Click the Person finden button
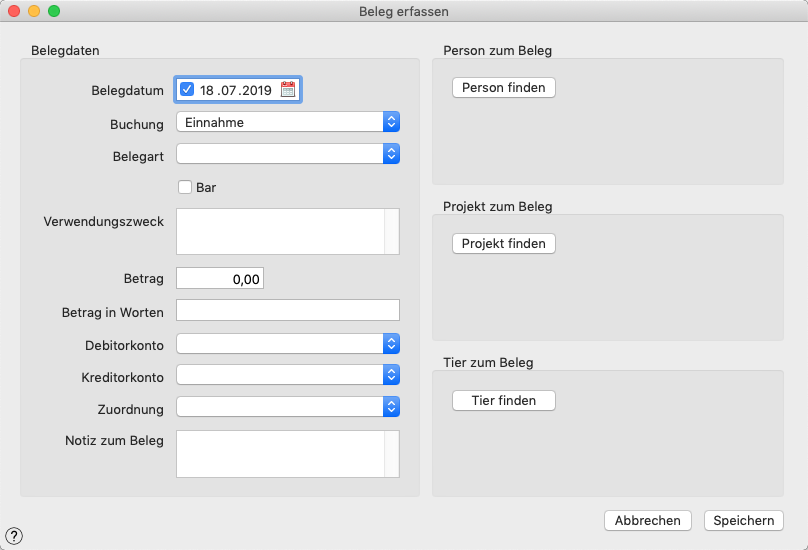Viewport: 808px width, 550px height. 504,88
